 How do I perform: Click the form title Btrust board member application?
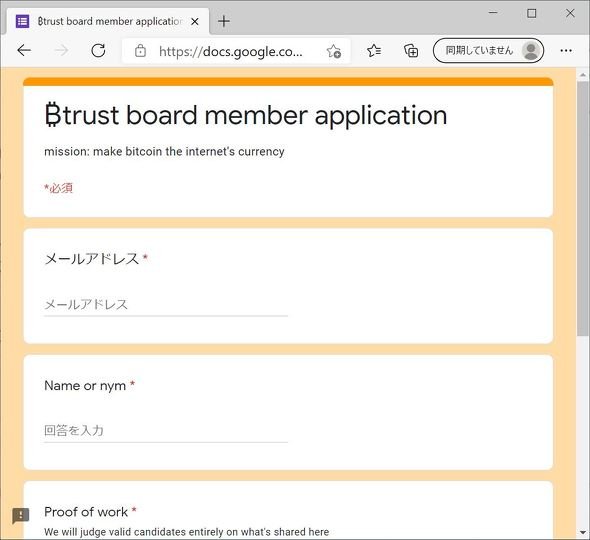coord(246,115)
